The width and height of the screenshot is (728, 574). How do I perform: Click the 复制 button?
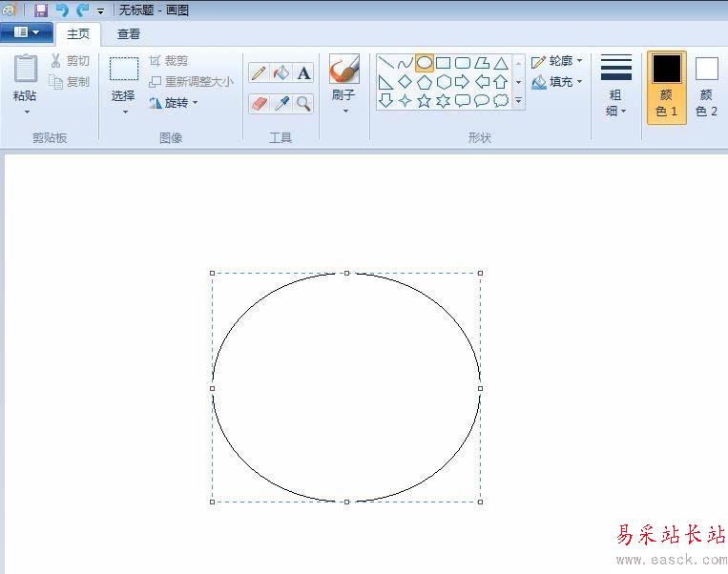point(70,82)
